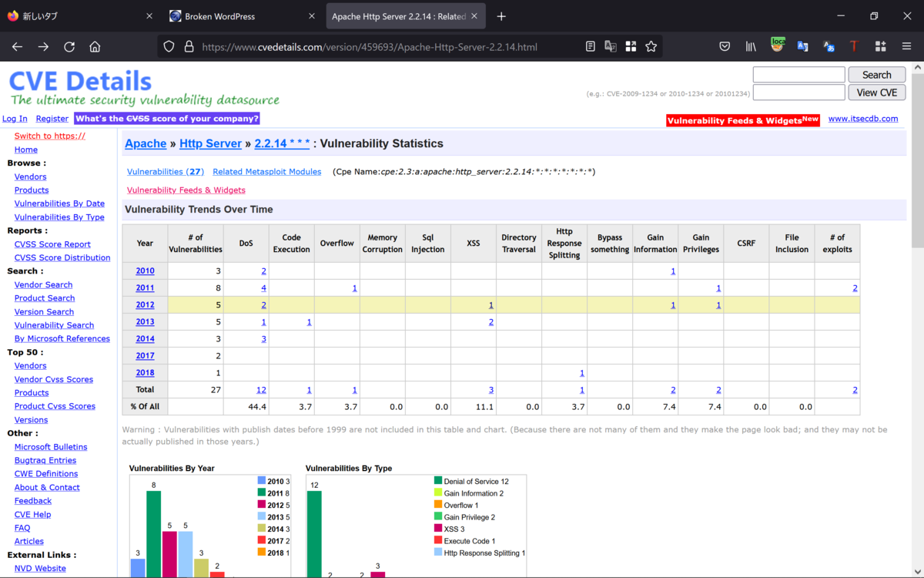Open Vulnerabilities (27) link
This screenshot has height=578, width=924.
tap(166, 171)
